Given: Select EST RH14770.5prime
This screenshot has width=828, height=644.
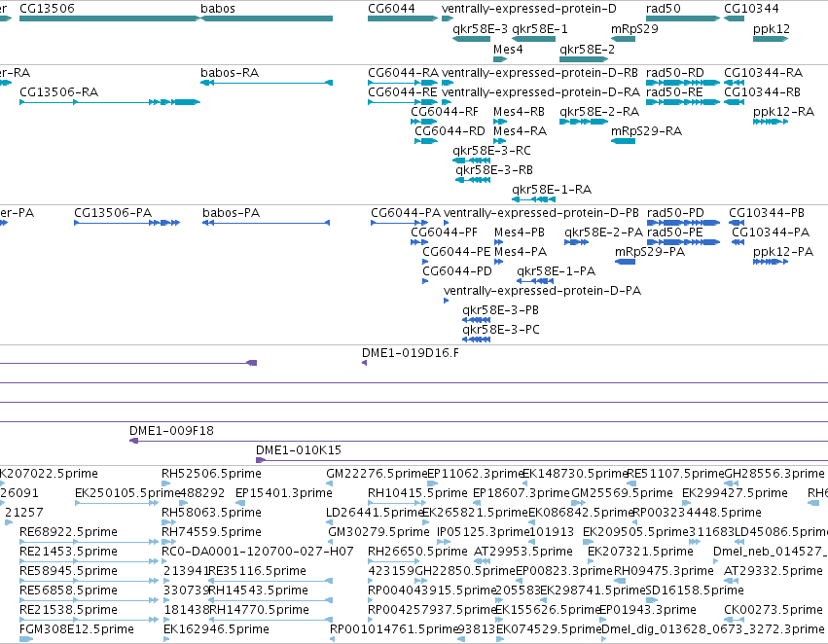Looking at the screenshot, I should (270, 620).
